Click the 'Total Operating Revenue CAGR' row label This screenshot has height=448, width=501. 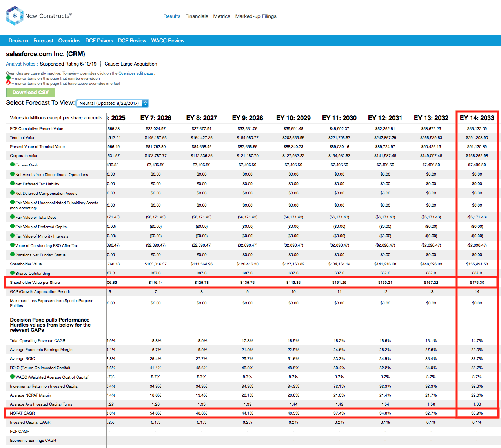[x=38, y=341]
